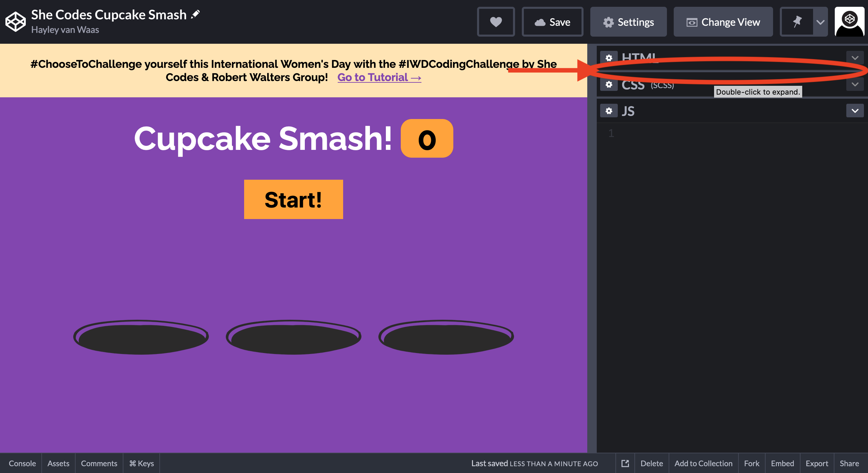The width and height of the screenshot is (868, 473).
Task: Open the HTML editor settings gear
Action: point(609,57)
